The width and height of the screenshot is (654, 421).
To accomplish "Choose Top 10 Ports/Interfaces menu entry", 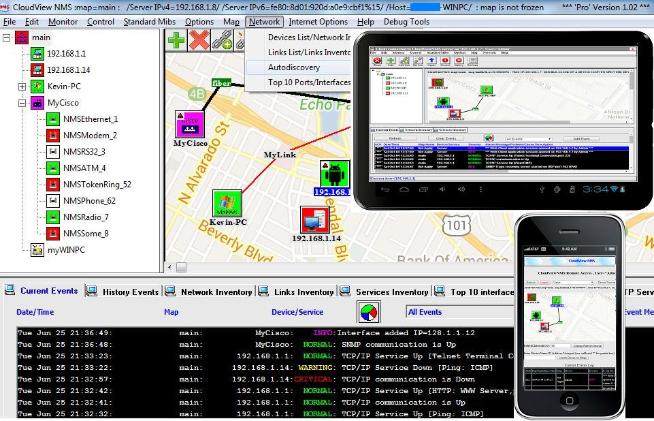I will tap(298, 82).
